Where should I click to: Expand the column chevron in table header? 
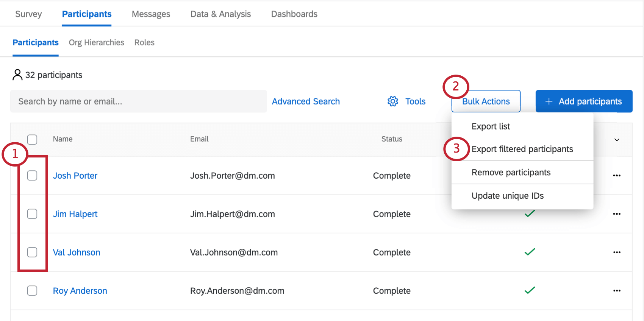(x=617, y=140)
